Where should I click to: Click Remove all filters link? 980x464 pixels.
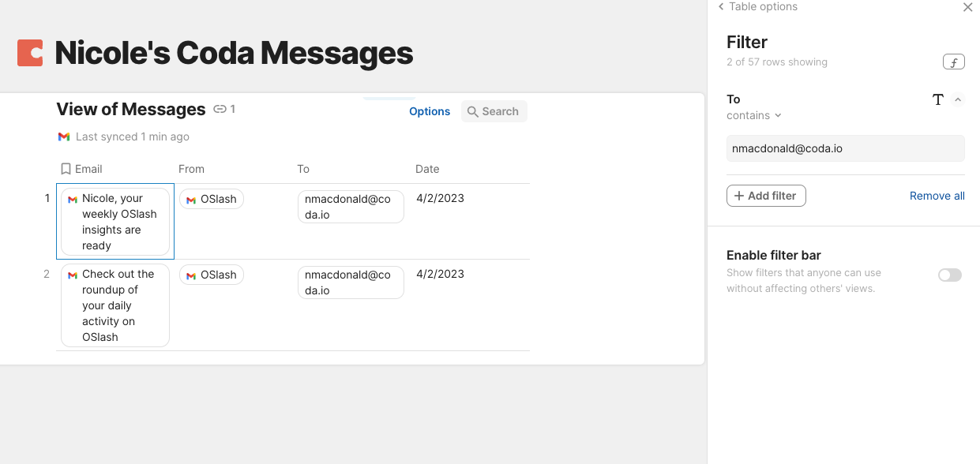click(x=937, y=196)
